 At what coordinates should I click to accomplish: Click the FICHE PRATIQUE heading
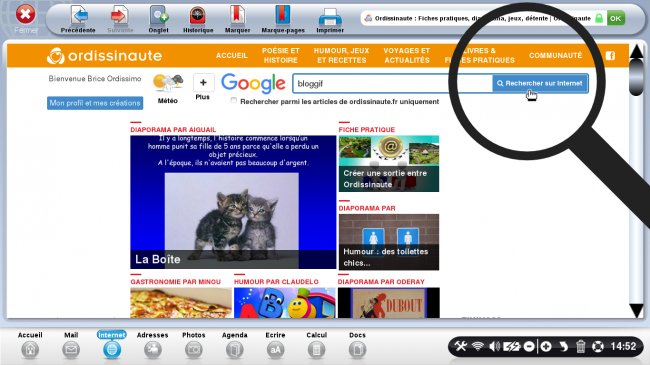(366, 129)
